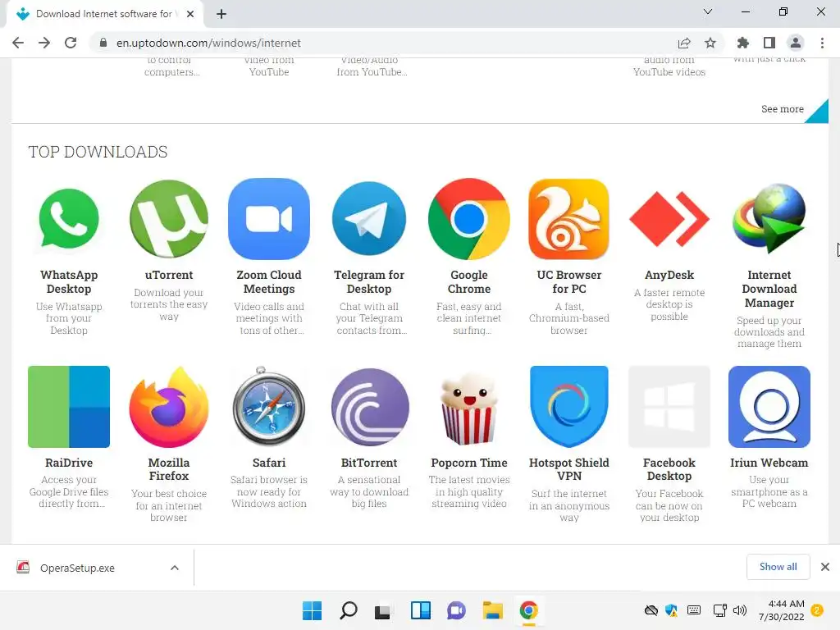
Task: Click the 'A faster remote desktop is possible' text
Action: point(669,304)
